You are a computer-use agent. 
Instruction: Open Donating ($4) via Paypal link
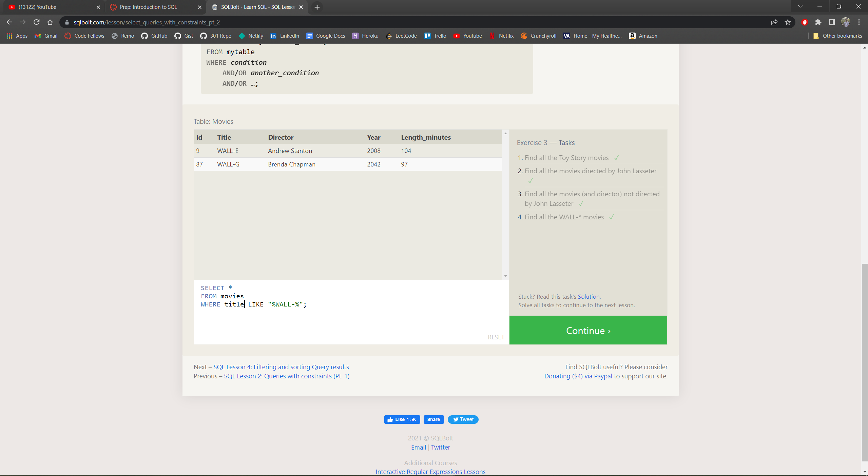tap(578, 376)
